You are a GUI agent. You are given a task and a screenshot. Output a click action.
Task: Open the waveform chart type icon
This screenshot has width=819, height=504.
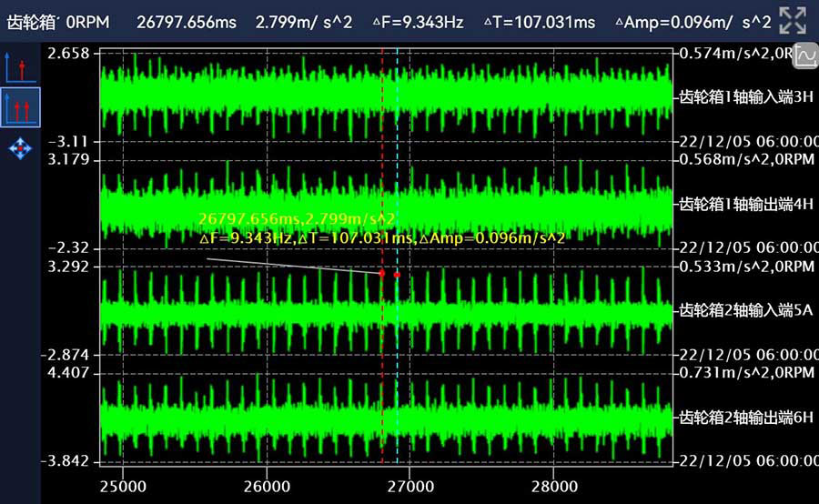point(805,57)
